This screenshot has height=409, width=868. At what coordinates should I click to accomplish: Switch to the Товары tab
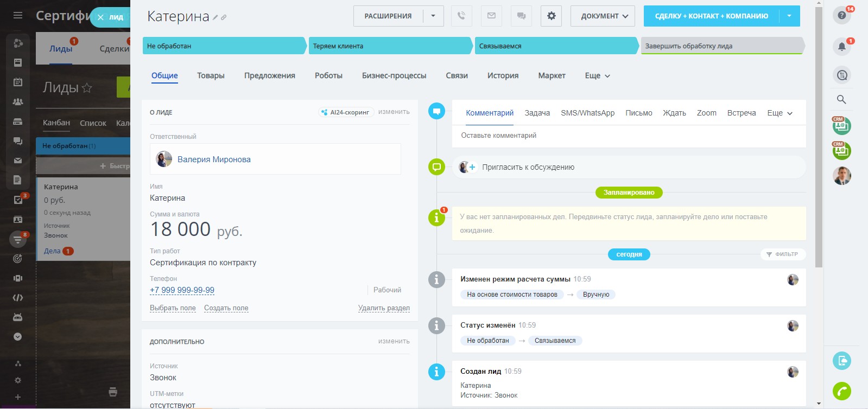pyautogui.click(x=211, y=75)
